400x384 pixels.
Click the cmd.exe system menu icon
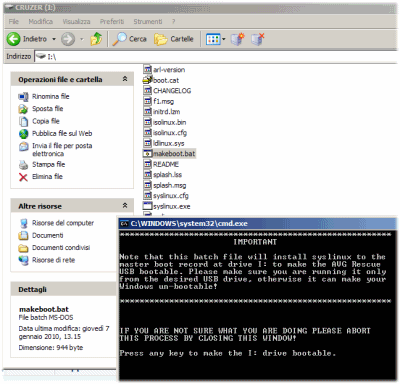(124, 224)
